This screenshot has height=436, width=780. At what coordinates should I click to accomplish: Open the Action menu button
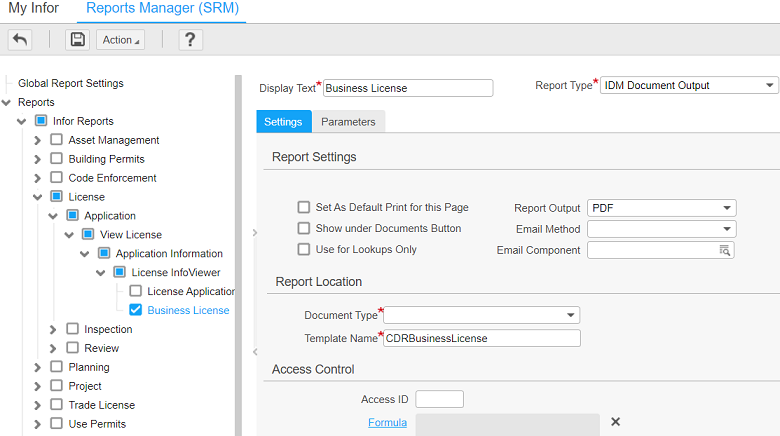120,39
